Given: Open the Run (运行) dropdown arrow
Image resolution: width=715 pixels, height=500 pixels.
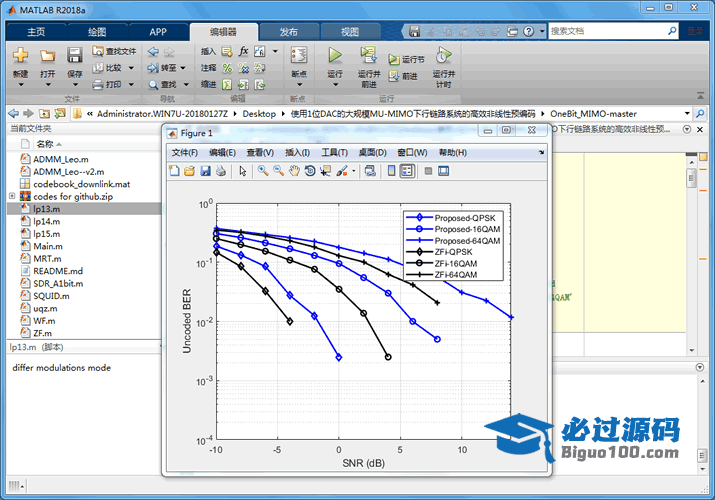Looking at the screenshot, I should [x=335, y=84].
